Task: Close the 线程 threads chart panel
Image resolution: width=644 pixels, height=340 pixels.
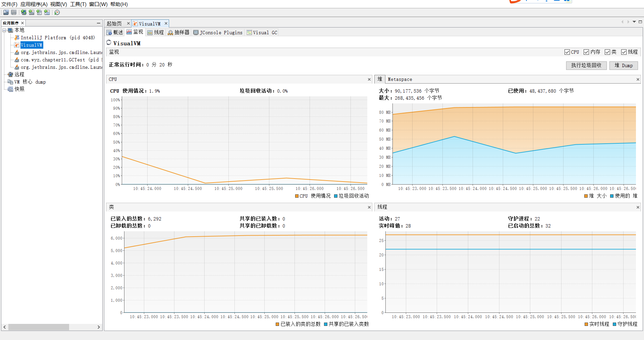Action: click(638, 207)
